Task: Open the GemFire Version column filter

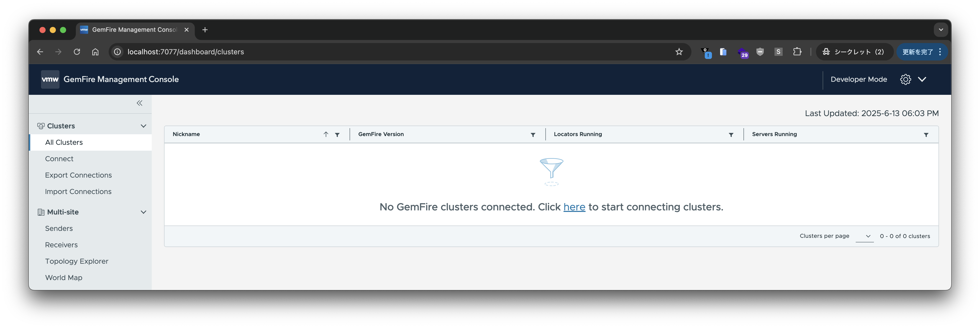Action: point(533,135)
